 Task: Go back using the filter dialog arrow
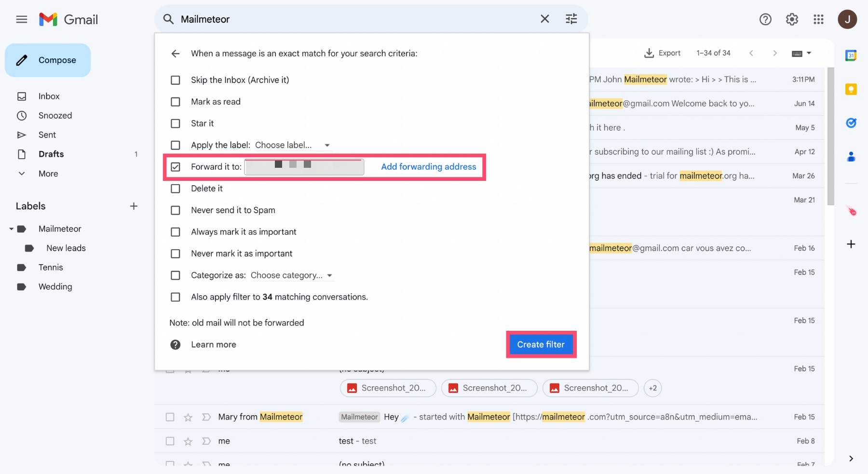click(x=176, y=54)
